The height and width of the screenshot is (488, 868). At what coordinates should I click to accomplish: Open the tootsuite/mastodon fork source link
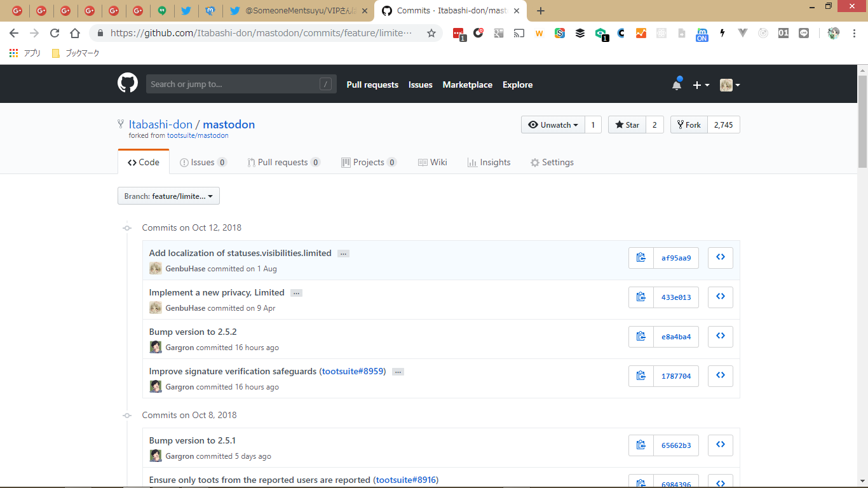(198, 136)
